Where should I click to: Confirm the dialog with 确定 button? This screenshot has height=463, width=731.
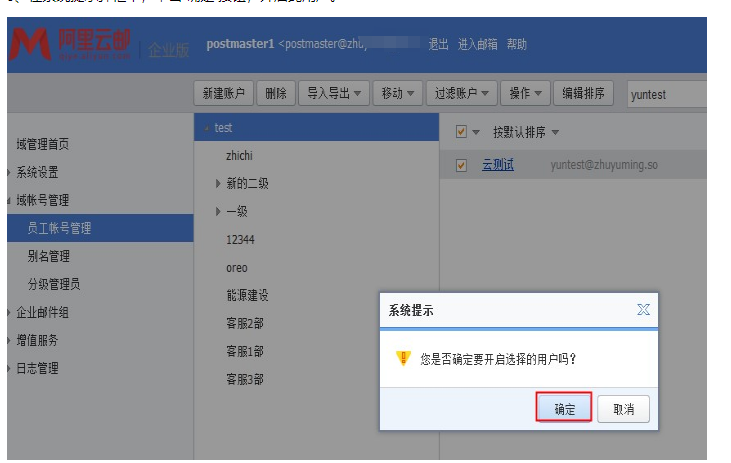tap(564, 408)
